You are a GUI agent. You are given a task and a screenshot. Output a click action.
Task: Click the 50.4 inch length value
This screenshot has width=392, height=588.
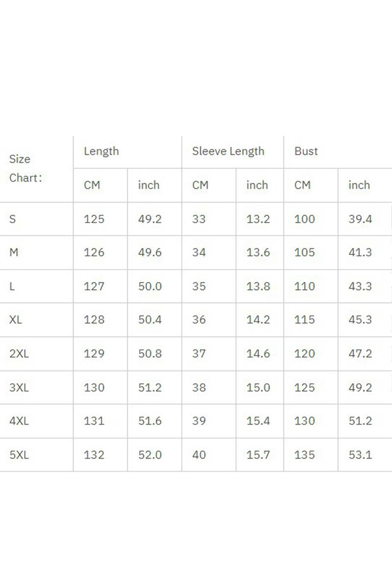pos(150,320)
